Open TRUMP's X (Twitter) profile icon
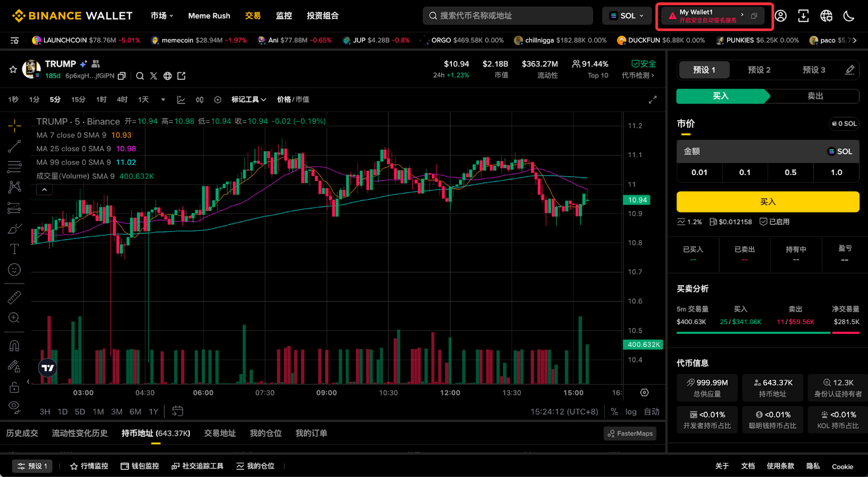Screen dimensions: 868x477 (x=154, y=76)
